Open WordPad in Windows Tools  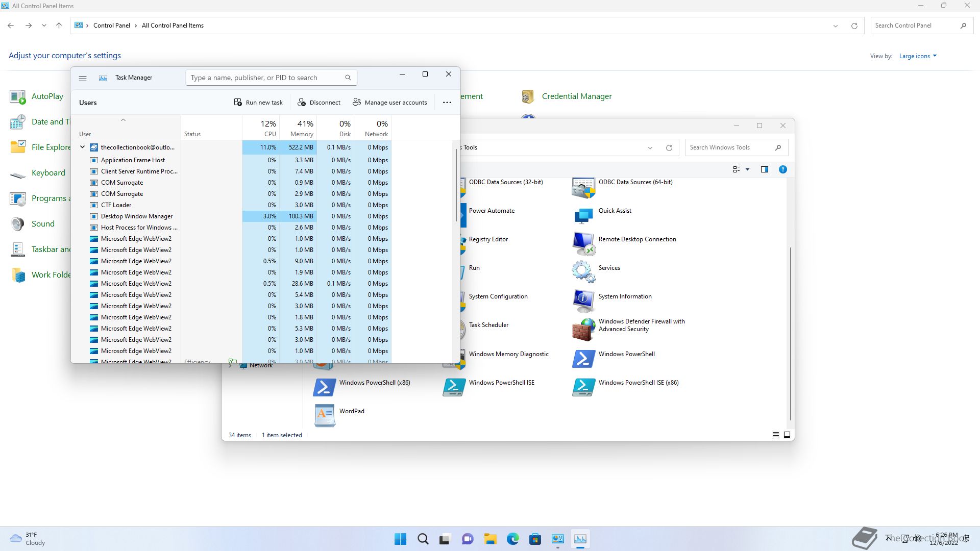(x=339, y=416)
